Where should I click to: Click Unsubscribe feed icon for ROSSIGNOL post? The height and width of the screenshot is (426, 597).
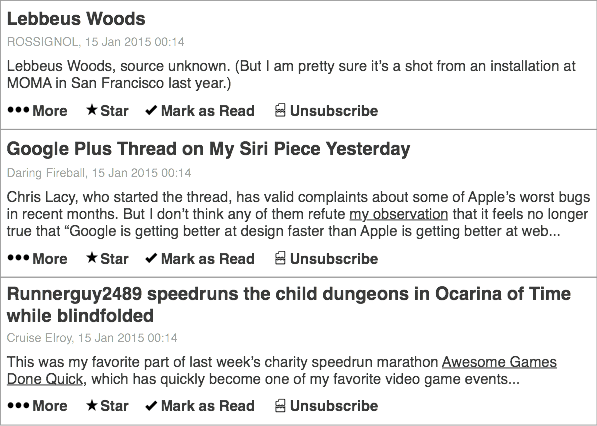tap(280, 110)
